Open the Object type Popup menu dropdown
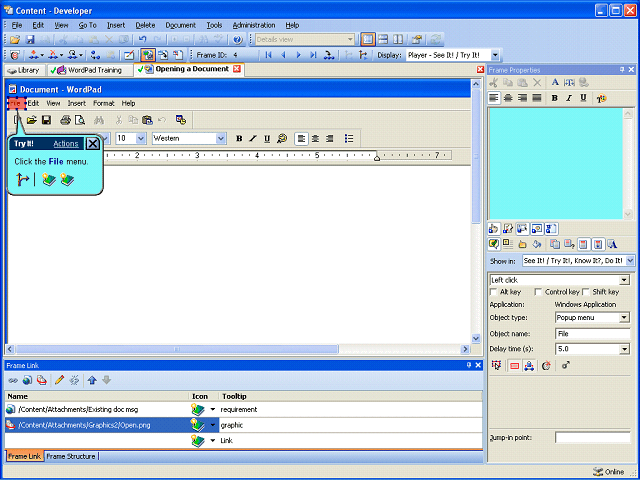 pyautogui.click(x=624, y=318)
